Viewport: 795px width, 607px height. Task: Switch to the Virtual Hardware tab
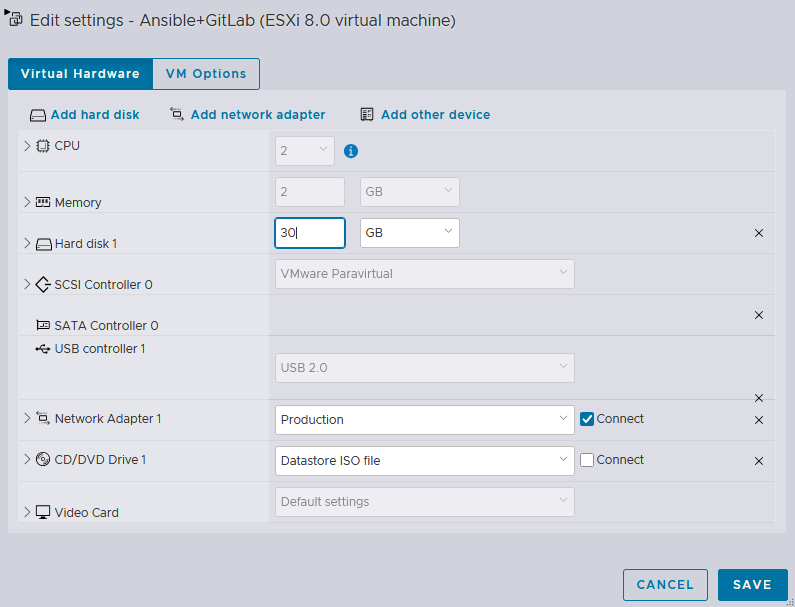[80, 74]
